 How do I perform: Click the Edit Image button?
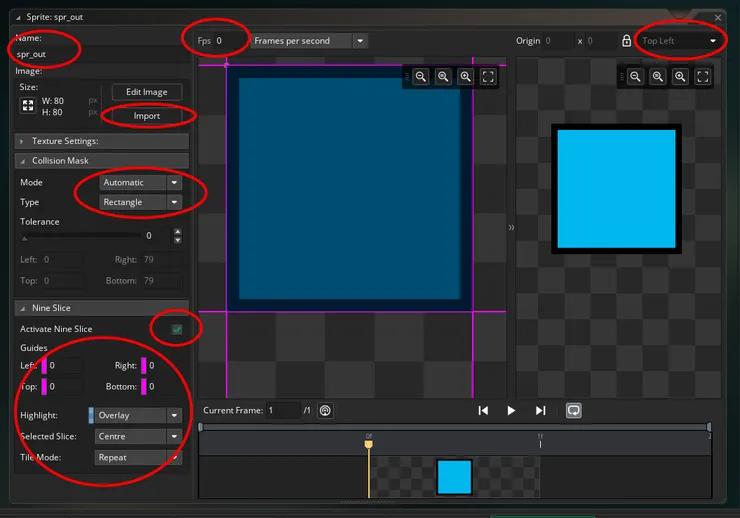[147, 92]
